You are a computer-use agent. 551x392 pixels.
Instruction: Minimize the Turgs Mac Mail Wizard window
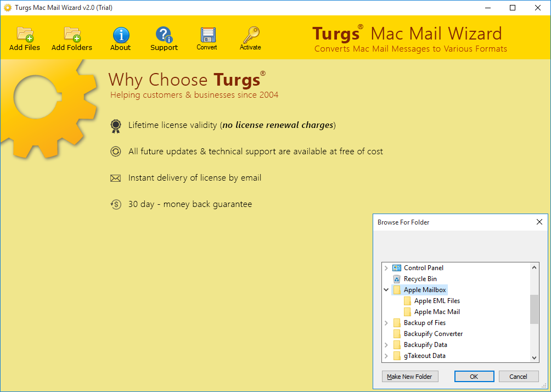pos(488,8)
